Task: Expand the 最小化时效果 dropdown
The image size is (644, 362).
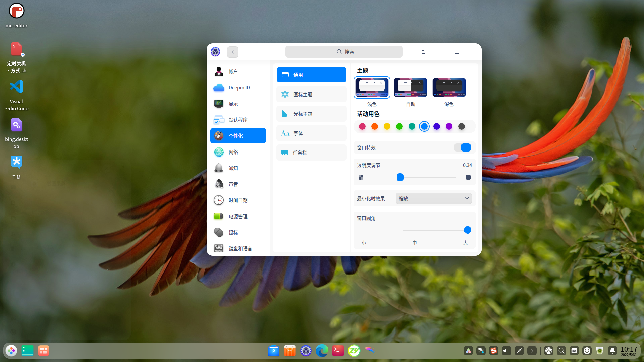Action: click(433, 198)
